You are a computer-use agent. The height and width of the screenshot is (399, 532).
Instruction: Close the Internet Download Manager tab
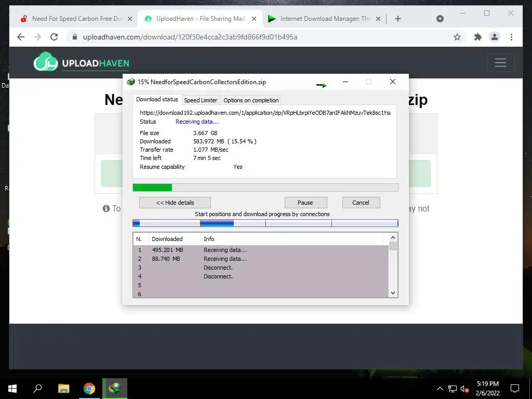(x=378, y=19)
